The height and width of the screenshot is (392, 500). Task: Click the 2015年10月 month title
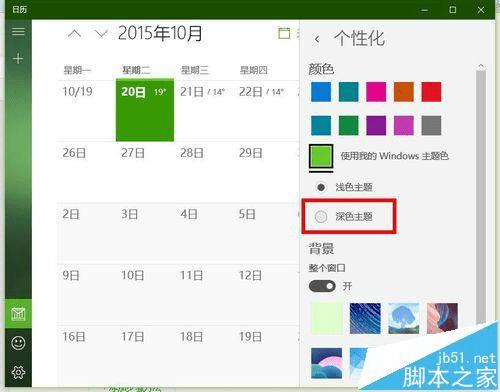pyautogui.click(x=160, y=33)
